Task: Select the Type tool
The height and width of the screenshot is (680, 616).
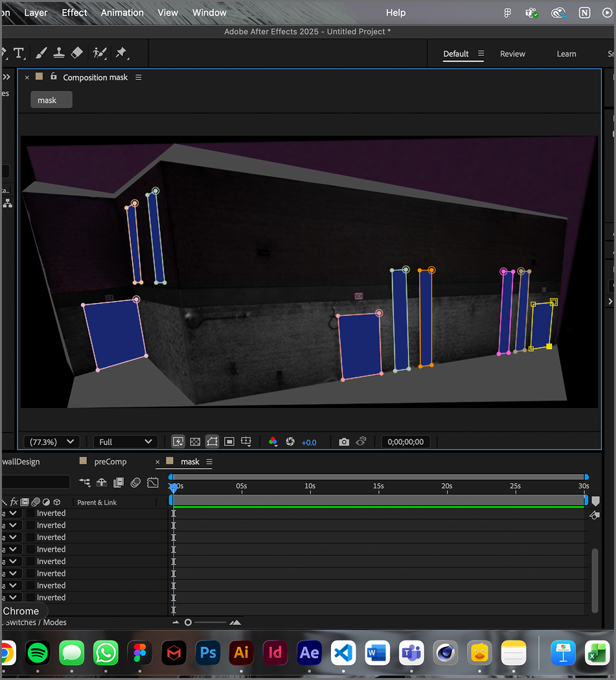Action: point(19,53)
